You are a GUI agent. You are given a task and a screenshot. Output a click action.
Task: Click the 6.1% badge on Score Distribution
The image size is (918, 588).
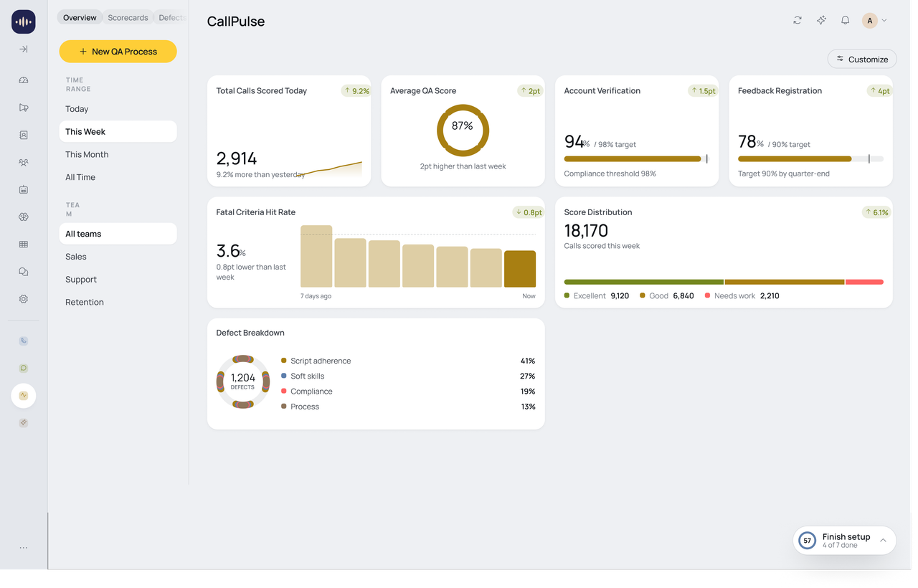(876, 212)
